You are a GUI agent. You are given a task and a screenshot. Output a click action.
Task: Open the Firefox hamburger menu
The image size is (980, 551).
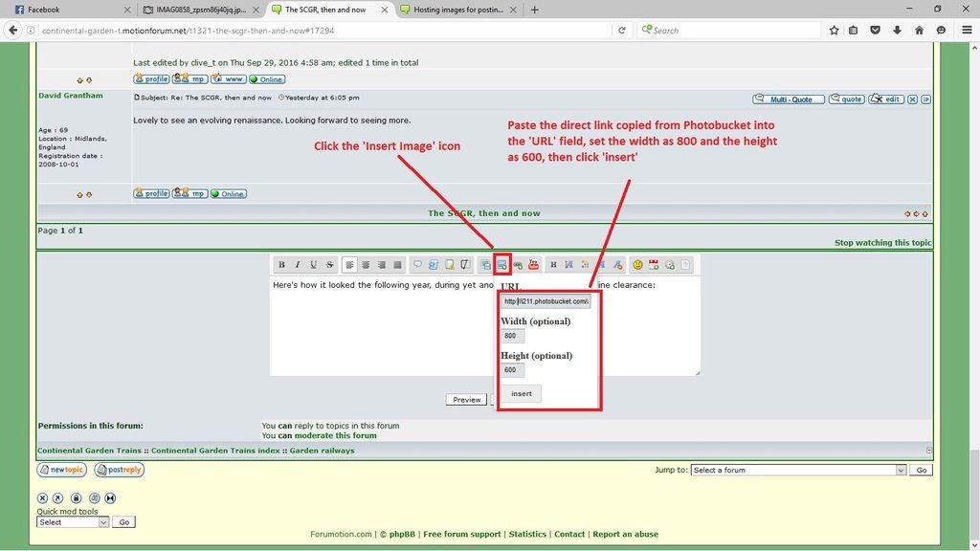(967, 30)
